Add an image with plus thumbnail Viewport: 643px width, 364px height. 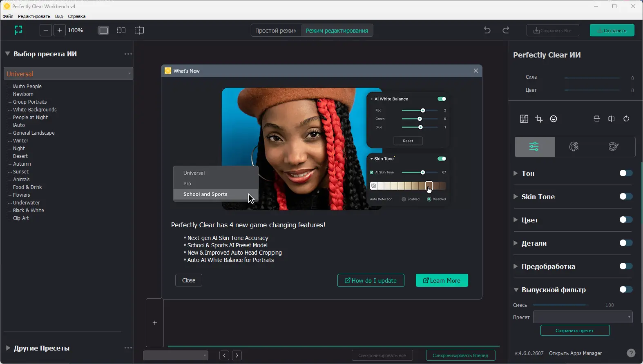(155, 323)
